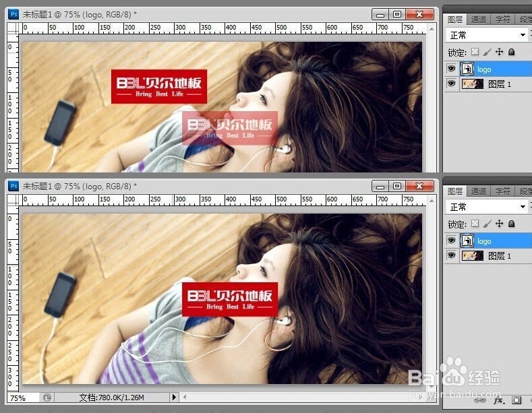The image size is (532, 413).
Task: Click ruler origin corner in lower document window
Action: [x=13, y=199]
